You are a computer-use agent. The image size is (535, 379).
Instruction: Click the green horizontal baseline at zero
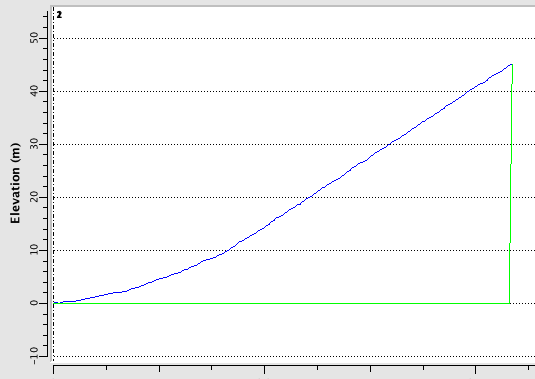(x=281, y=303)
